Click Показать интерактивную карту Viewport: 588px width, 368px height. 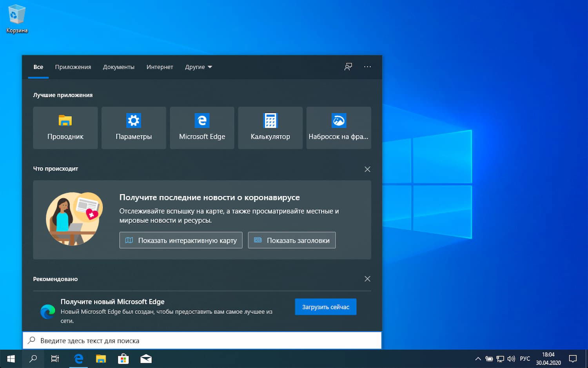[x=181, y=240]
